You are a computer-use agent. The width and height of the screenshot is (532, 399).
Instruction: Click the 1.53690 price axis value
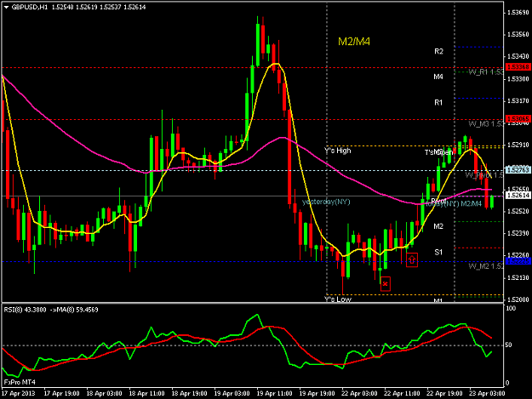pyautogui.click(x=518, y=13)
